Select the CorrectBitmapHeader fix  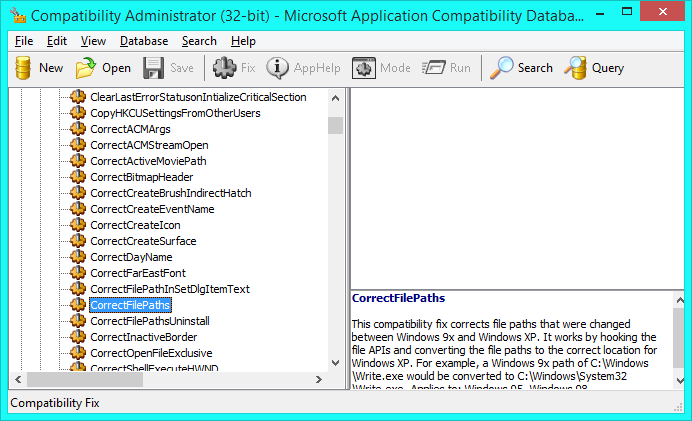142,177
